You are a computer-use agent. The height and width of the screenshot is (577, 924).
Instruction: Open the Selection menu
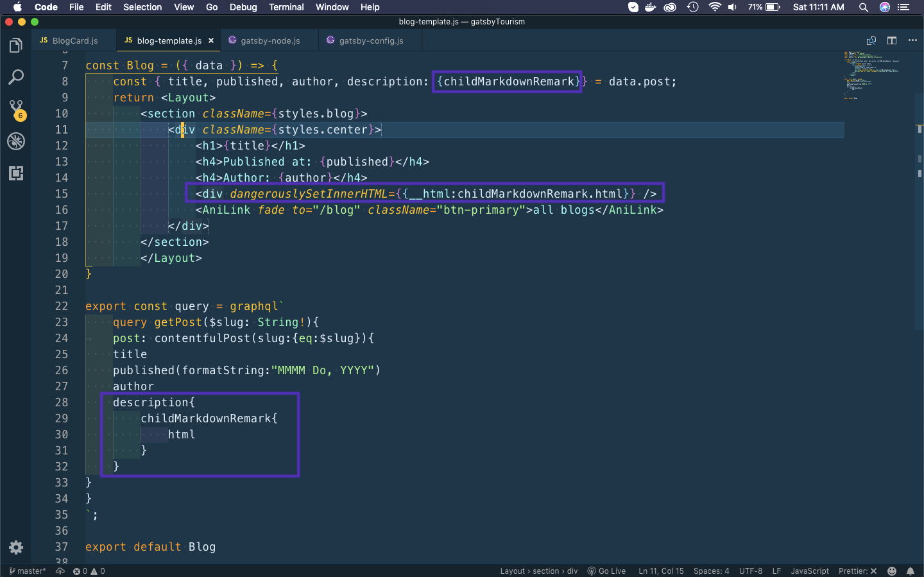(142, 7)
